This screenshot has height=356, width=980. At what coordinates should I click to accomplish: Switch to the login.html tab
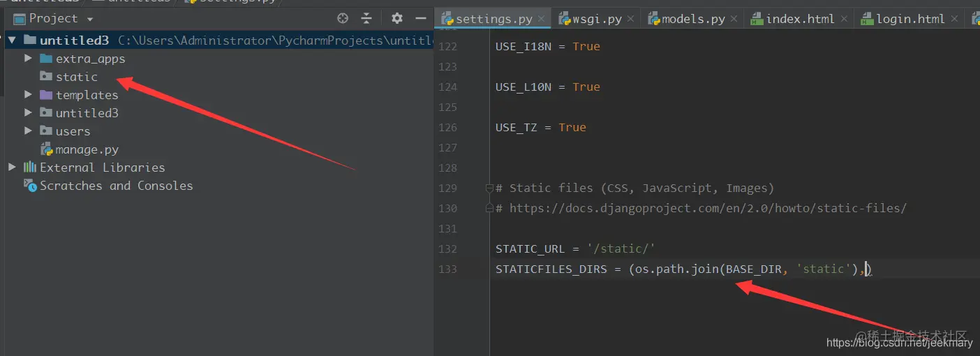pyautogui.click(x=910, y=19)
